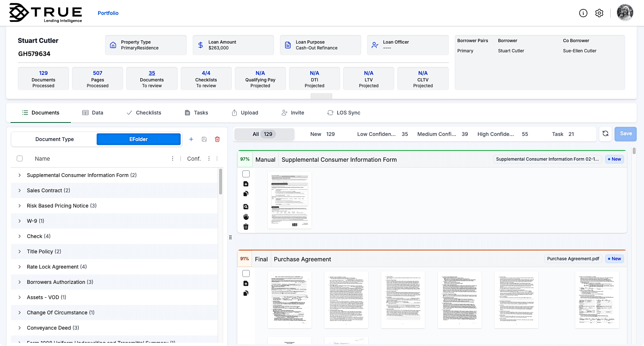Expand Risk Based Pricing Notice in the list
The width and height of the screenshot is (644, 346).
19,206
